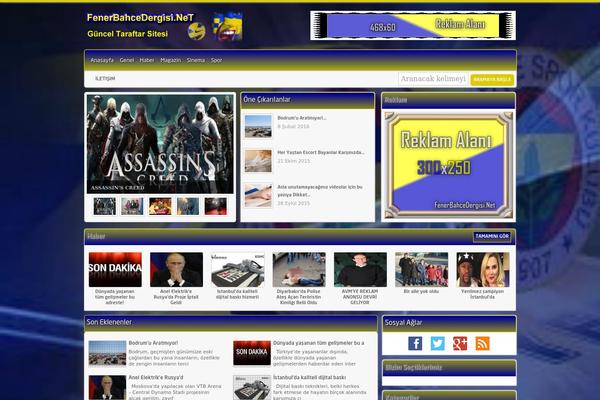Click the Aranacak kelimeyi search field
The height and width of the screenshot is (400, 600).
point(433,79)
